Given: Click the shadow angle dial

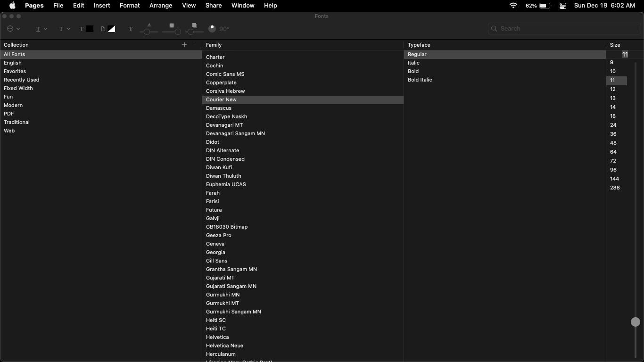Looking at the screenshot, I should [x=212, y=29].
